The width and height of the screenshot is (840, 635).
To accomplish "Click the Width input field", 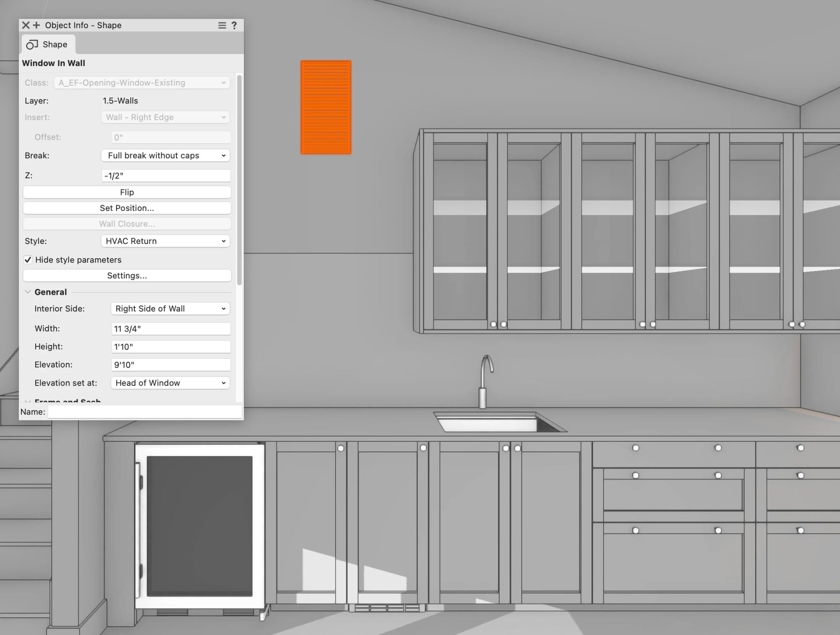I will tap(171, 329).
